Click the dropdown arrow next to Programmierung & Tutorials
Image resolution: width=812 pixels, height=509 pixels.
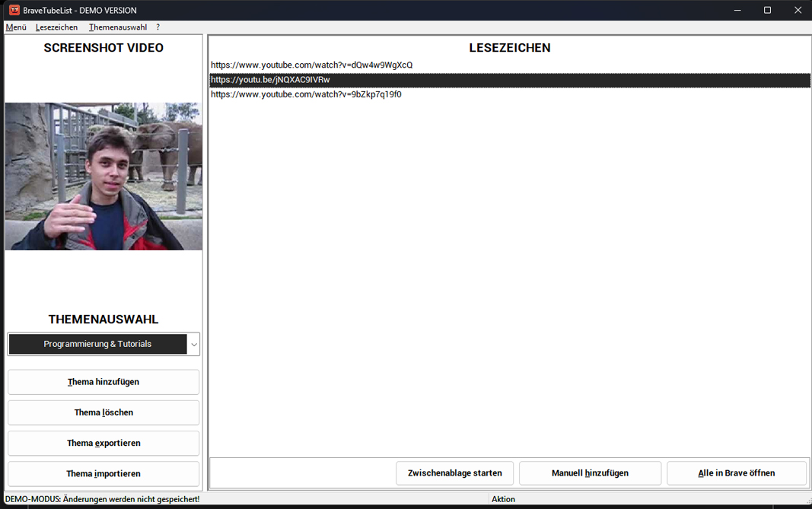[x=195, y=344]
